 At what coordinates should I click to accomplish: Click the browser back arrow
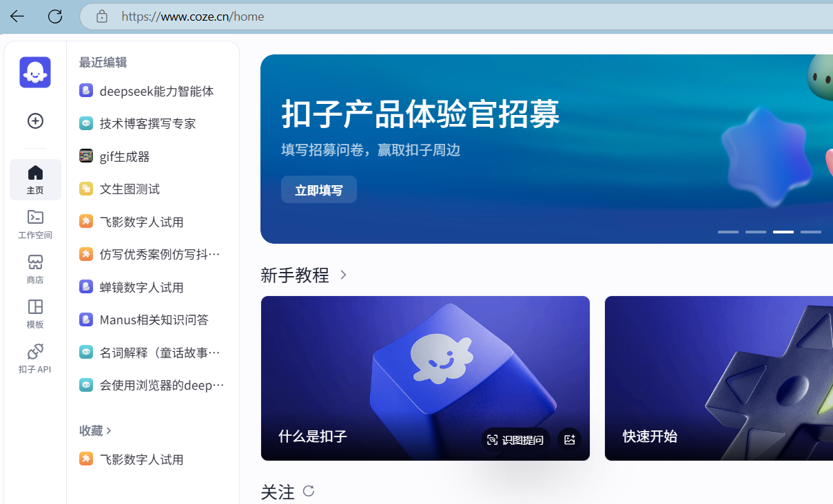pyautogui.click(x=17, y=16)
